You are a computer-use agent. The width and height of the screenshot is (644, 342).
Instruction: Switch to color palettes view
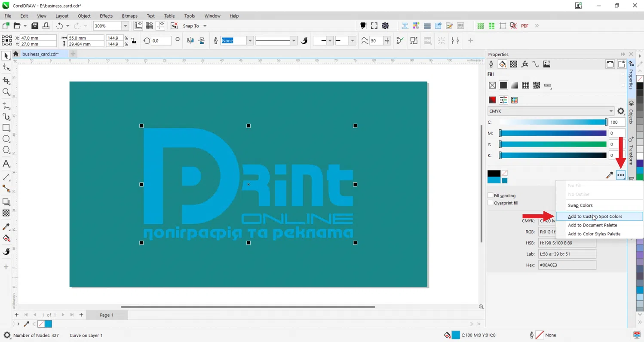coord(514,100)
